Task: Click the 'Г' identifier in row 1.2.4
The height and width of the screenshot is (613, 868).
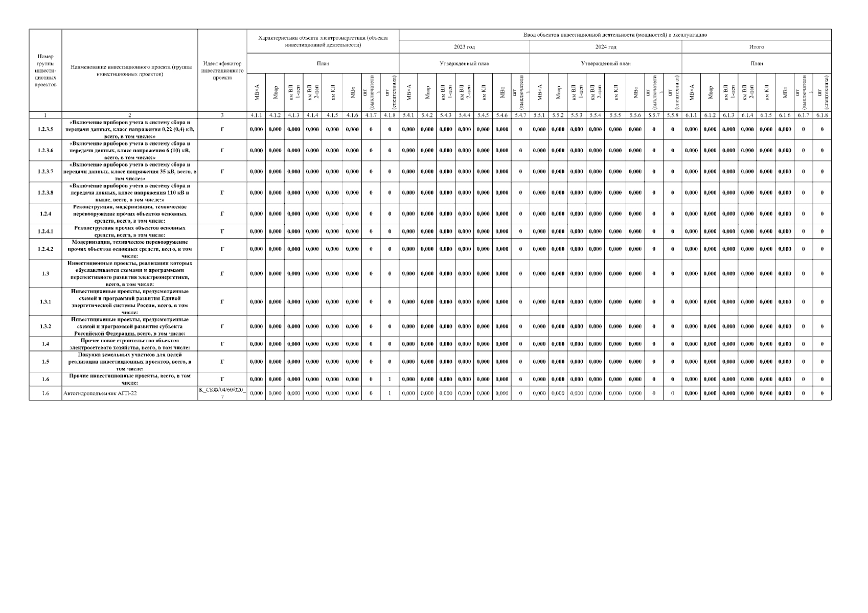Action: pyautogui.click(x=222, y=214)
